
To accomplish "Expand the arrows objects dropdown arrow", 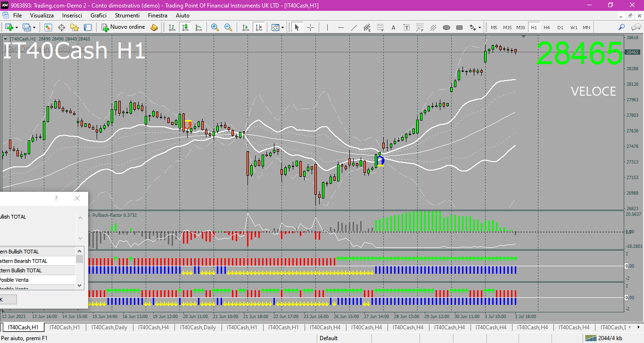I will click(480, 27).
